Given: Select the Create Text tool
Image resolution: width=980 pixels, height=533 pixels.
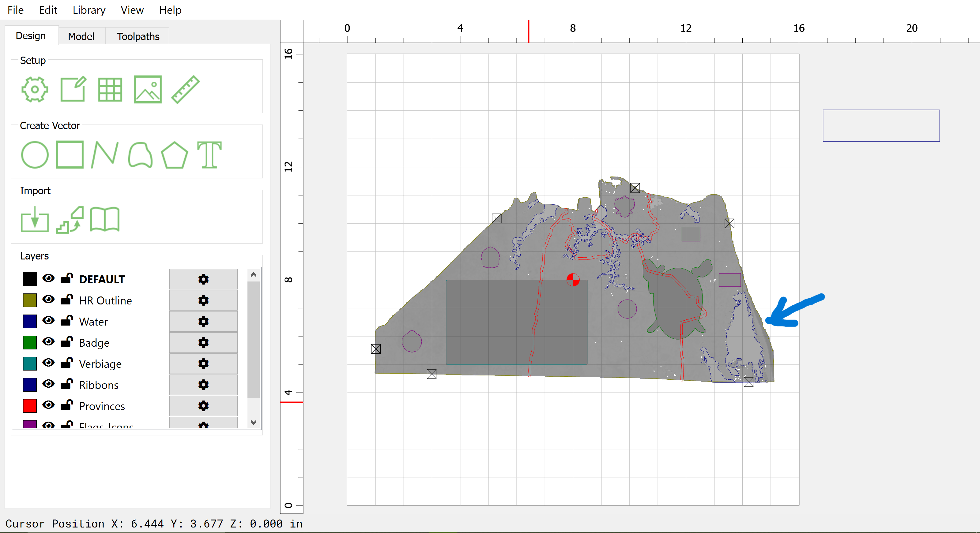Looking at the screenshot, I should (209, 155).
